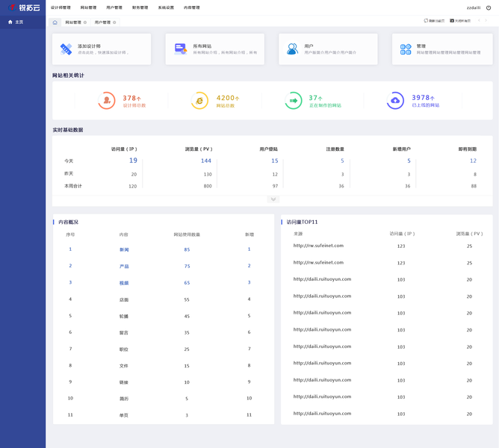
Task: Expand the 实时基础数据 panel with the chevron
Action: [273, 199]
